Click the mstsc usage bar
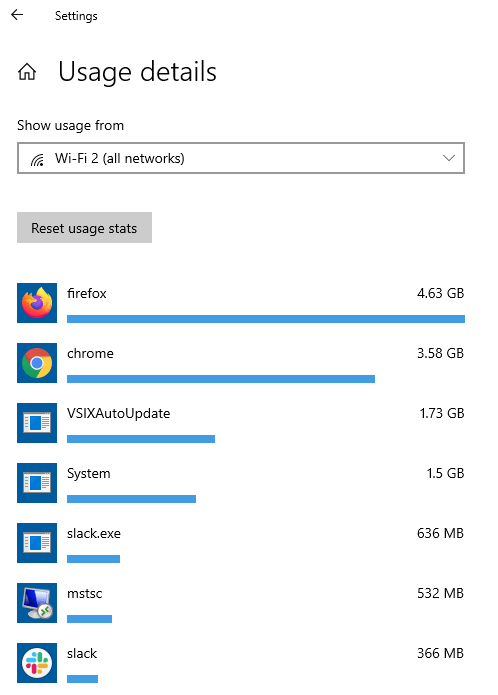The image size is (498, 695). [89, 619]
